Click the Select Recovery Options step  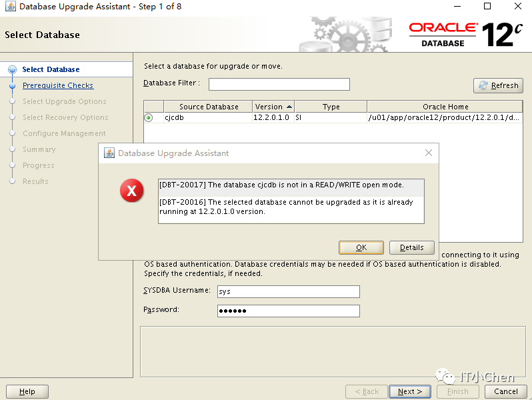coord(65,117)
